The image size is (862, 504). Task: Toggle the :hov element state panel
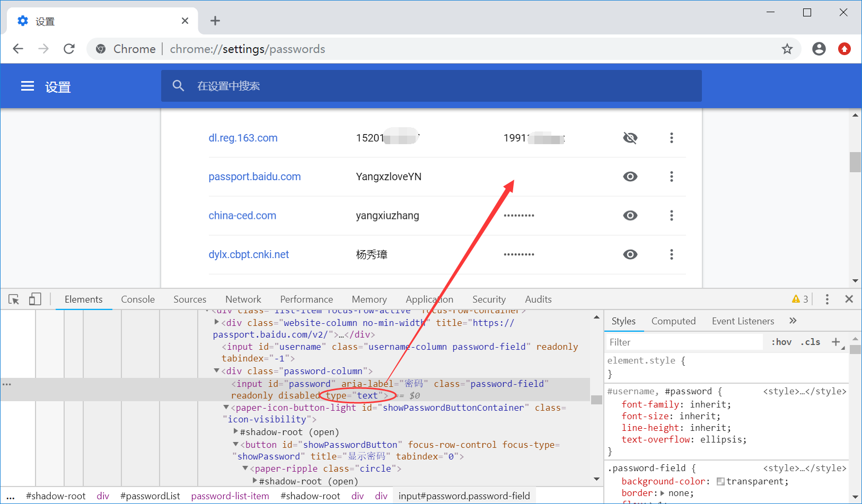click(x=781, y=342)
